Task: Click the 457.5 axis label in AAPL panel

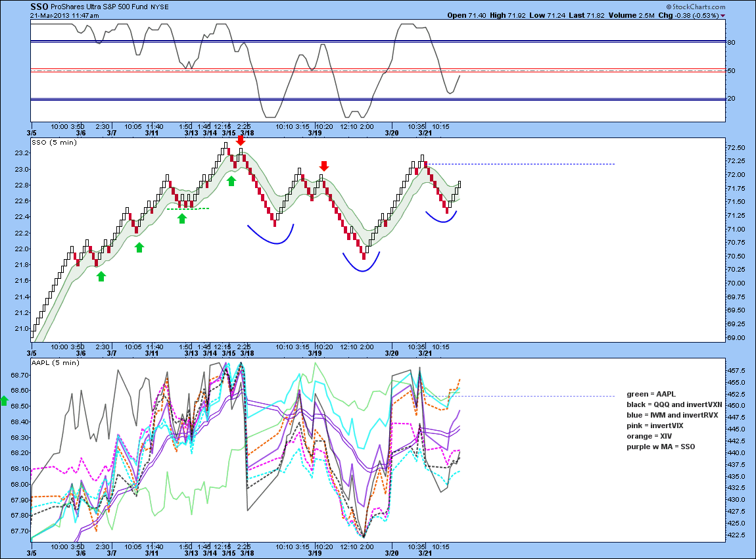Action: click(736, 371)
